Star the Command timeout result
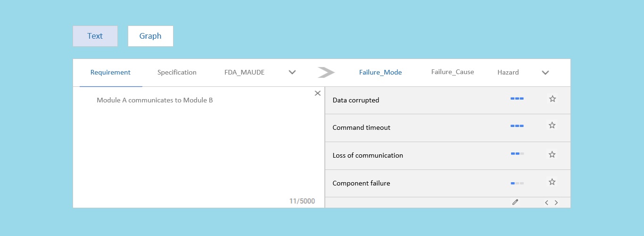 (553, 126)
